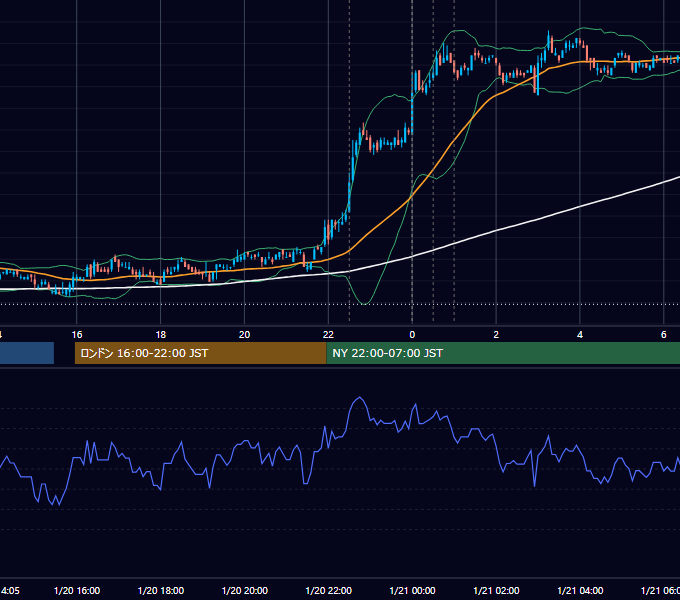Click the 20 hour label on price chart axis
Screen dimensions: 680x600
[245, 335]
